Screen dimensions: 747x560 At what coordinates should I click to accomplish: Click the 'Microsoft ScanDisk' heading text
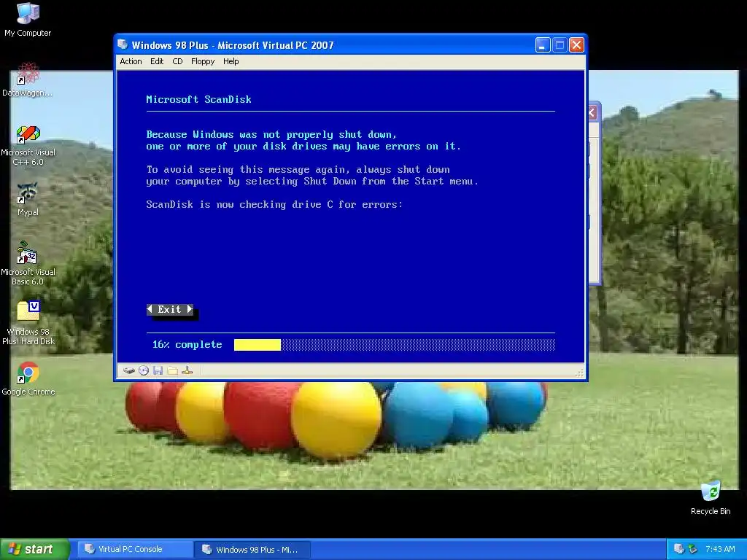pos(198,99)
